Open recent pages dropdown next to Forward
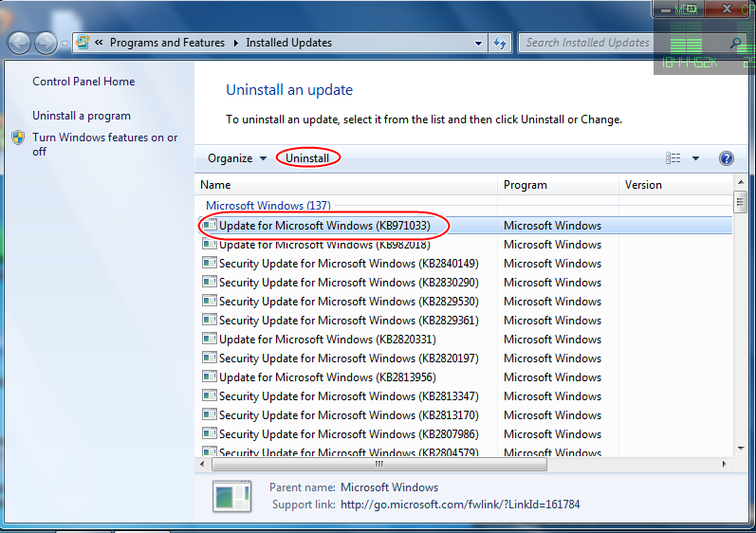Screen dimensions: 756x533 point(65,44)
